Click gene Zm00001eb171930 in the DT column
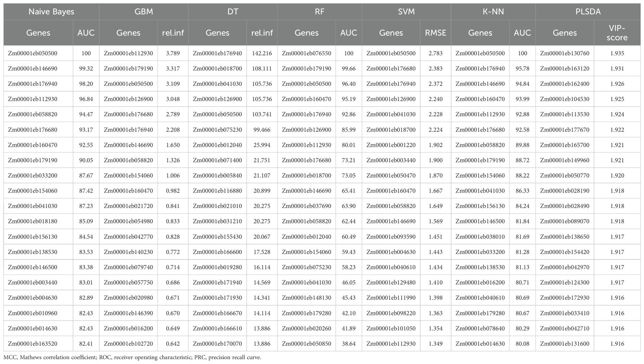 pyautogui.click(x=217, y=298)
